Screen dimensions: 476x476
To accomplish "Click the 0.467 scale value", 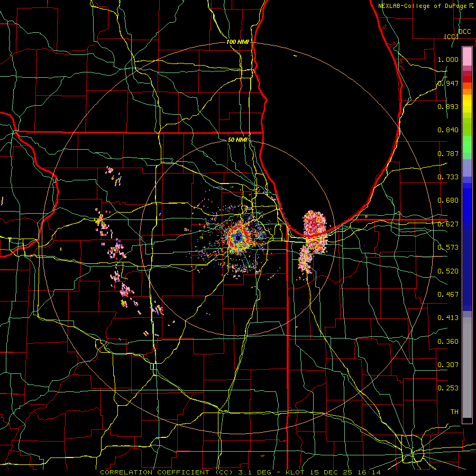I will tap(448, 295).
